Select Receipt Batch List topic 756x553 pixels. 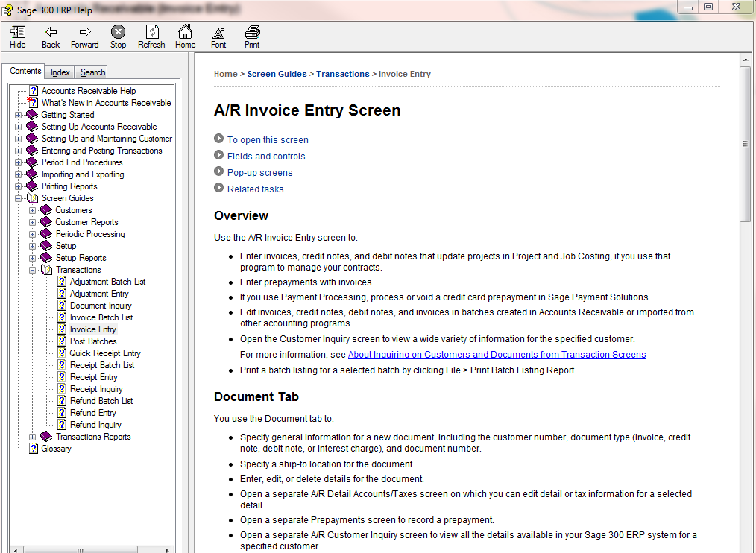102,365
